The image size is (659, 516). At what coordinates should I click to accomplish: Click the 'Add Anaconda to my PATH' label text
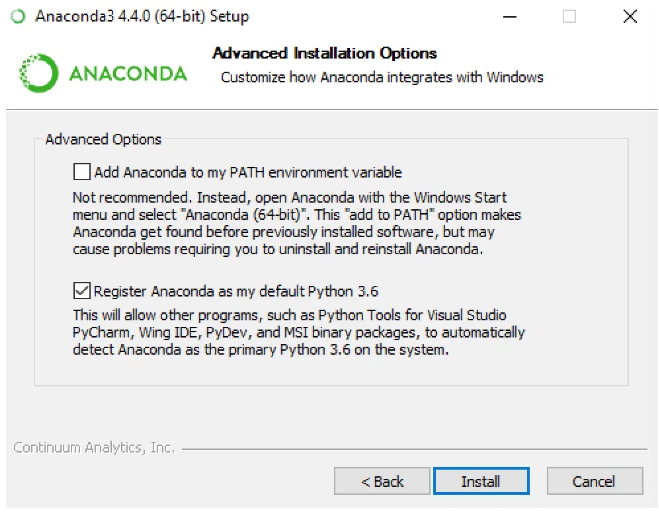(248, 172)
